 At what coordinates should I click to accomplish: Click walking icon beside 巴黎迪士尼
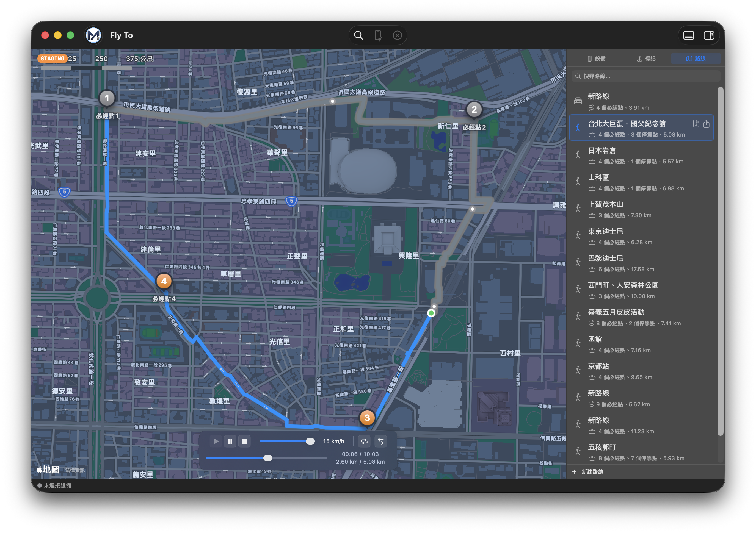[578, 263]
